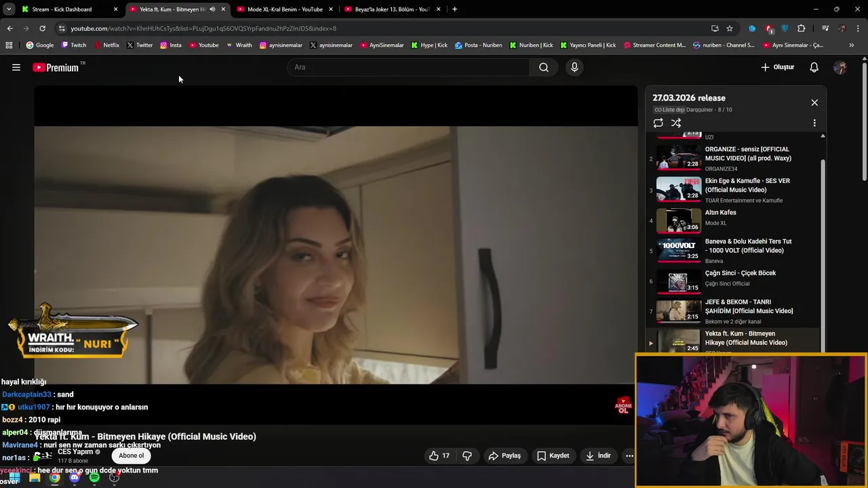The width and height of the screenshot is (868, 488).
Task: Play Altın Kafes by Mode XL
Action: [x=732, y=221]
